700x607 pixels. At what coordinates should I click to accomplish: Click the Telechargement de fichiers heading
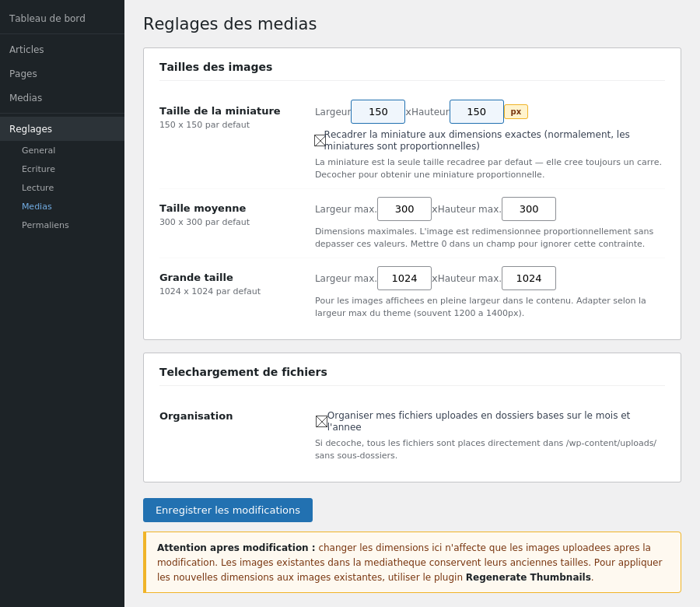click(243, 372)
